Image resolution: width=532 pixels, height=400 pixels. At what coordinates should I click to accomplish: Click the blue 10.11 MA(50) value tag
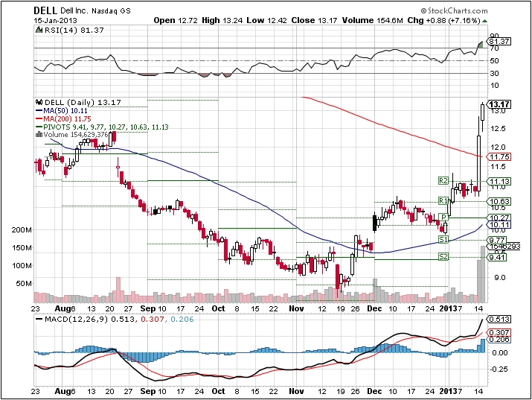point(499,225)
